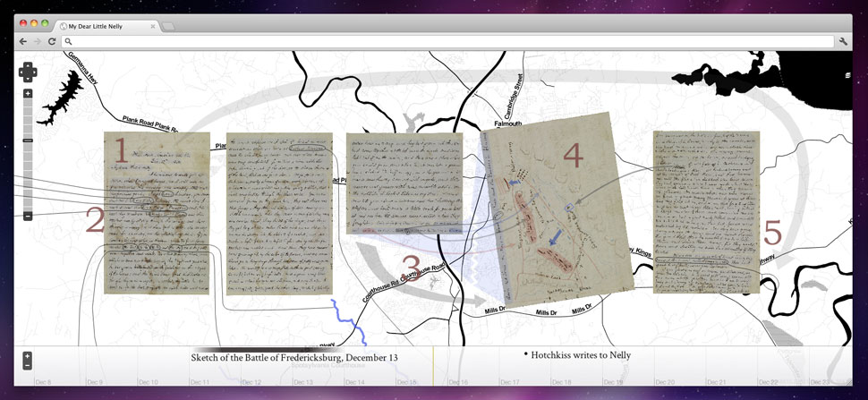Reload the page with the refresh icon

(x=52, y=41)
